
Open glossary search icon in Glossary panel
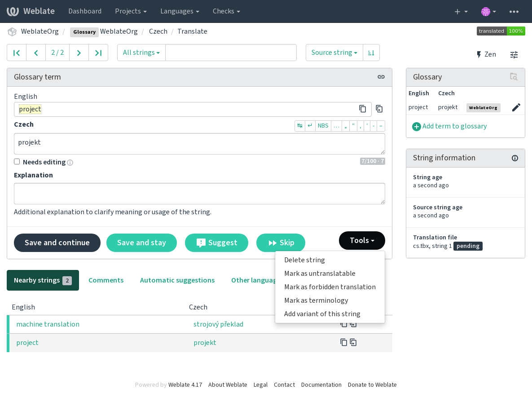[x=514, y=77]
